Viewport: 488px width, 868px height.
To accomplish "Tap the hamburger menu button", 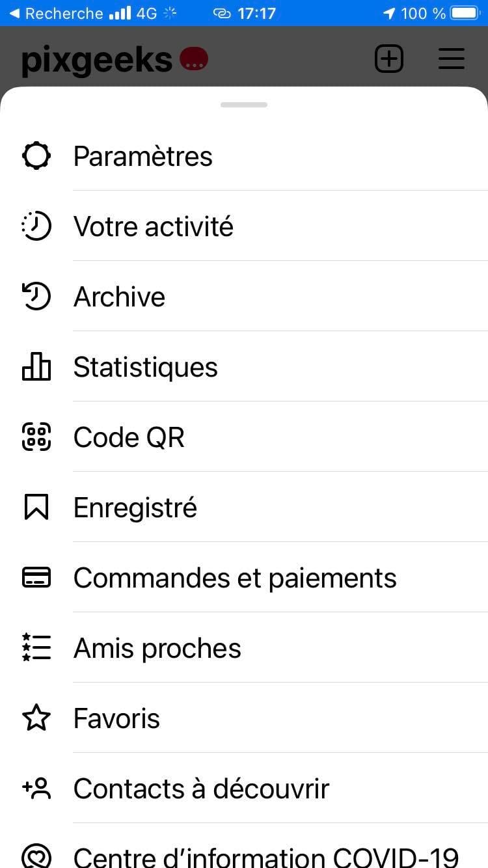I will [x=451, y=59].
